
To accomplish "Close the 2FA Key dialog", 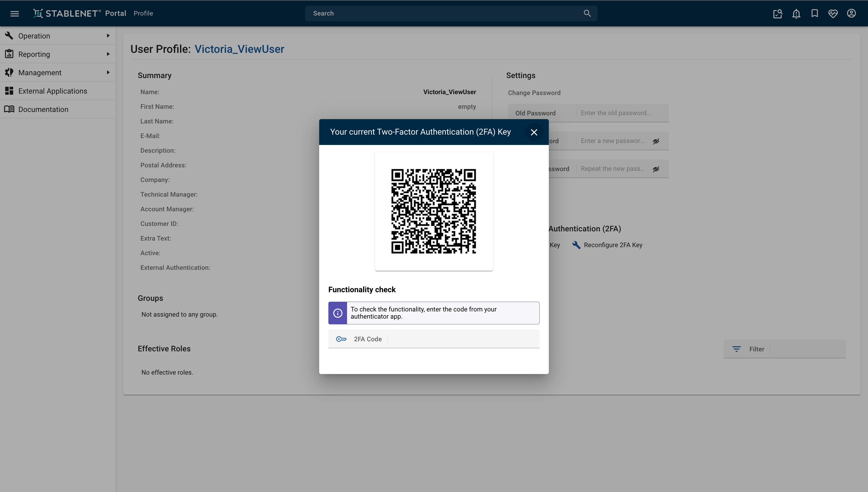I will click(534, 132).
